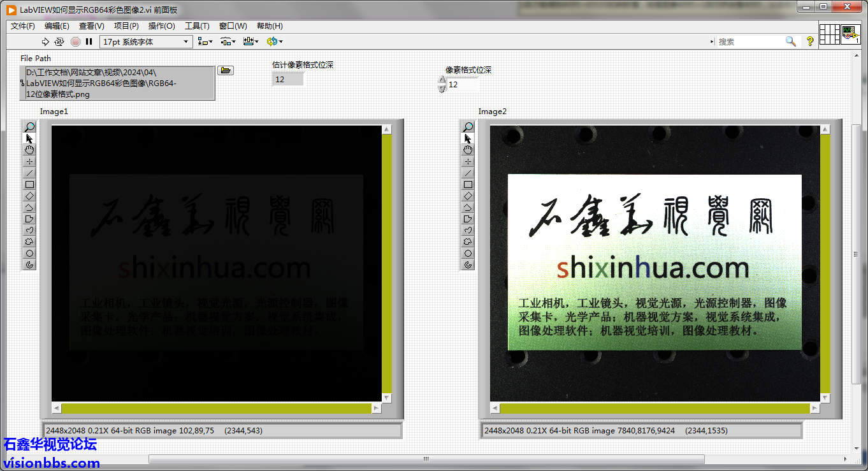
Task: Pause the VI execution
Action: pyautogui.click(x=89, y=41)
